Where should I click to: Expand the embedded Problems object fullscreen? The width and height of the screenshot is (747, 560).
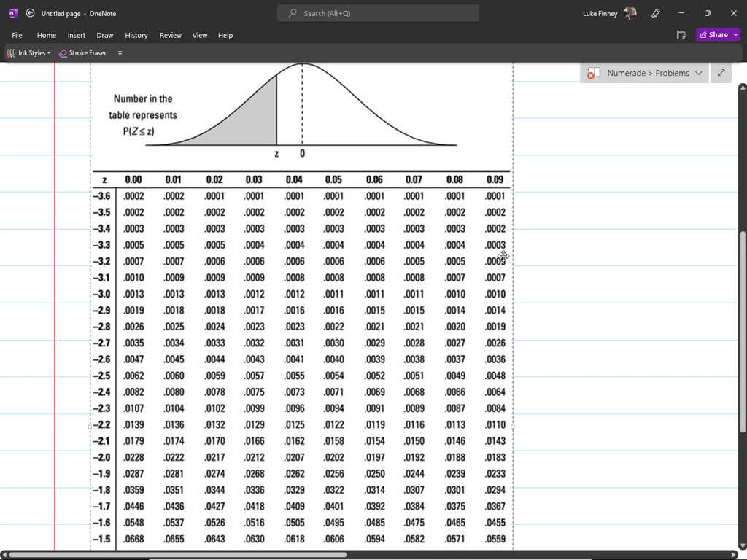721,73
